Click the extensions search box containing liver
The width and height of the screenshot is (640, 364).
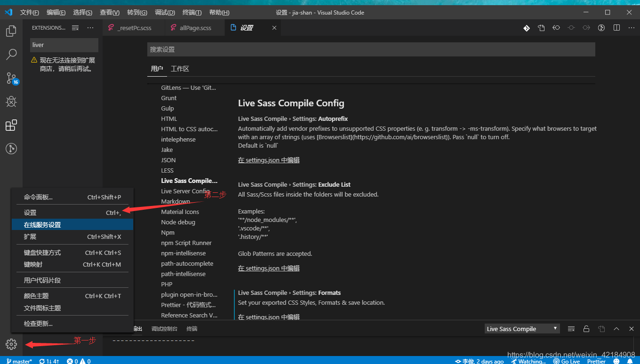64,45
